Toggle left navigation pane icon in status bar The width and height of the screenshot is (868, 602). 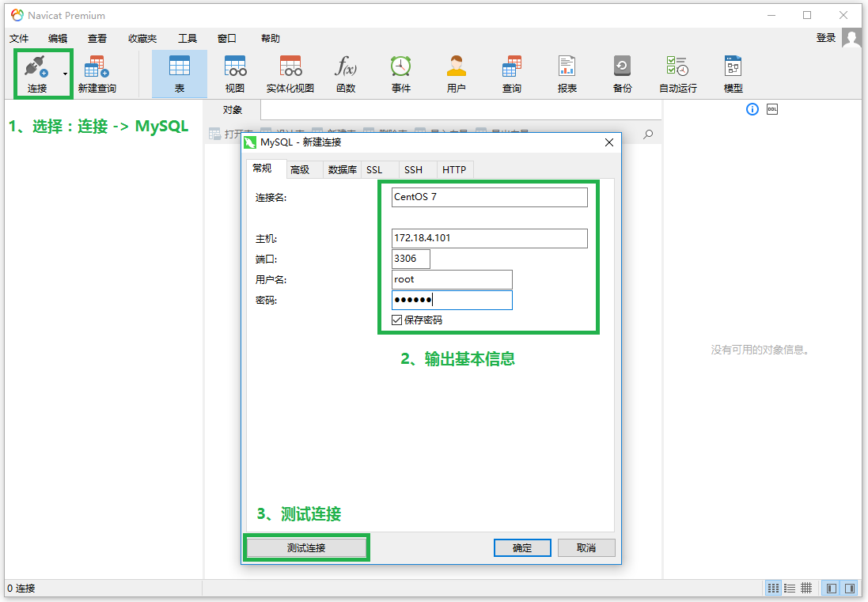[x=832, y=589]
